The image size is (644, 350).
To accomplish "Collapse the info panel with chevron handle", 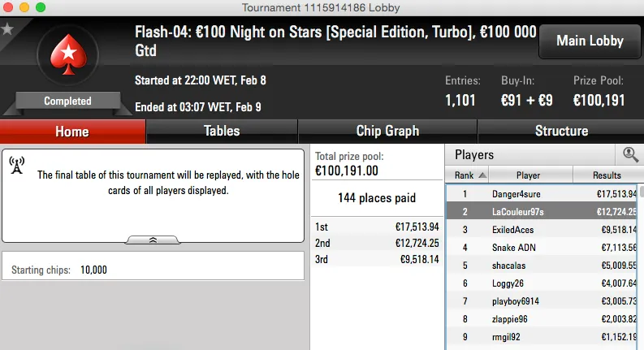I will coord(153,240).
